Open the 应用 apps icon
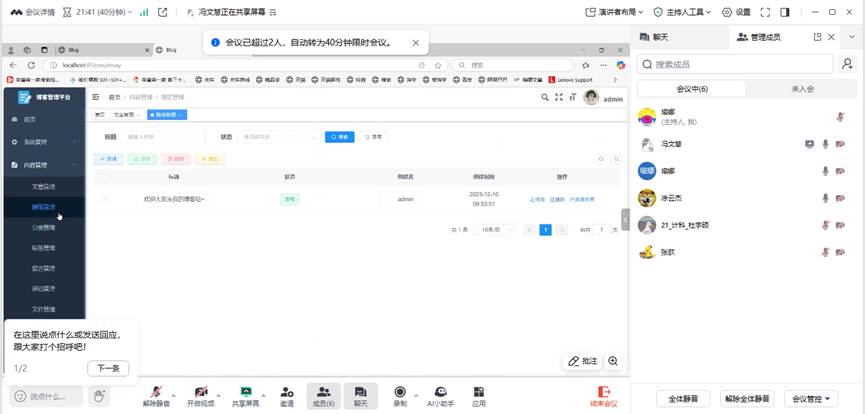 (x=479, y=391)
